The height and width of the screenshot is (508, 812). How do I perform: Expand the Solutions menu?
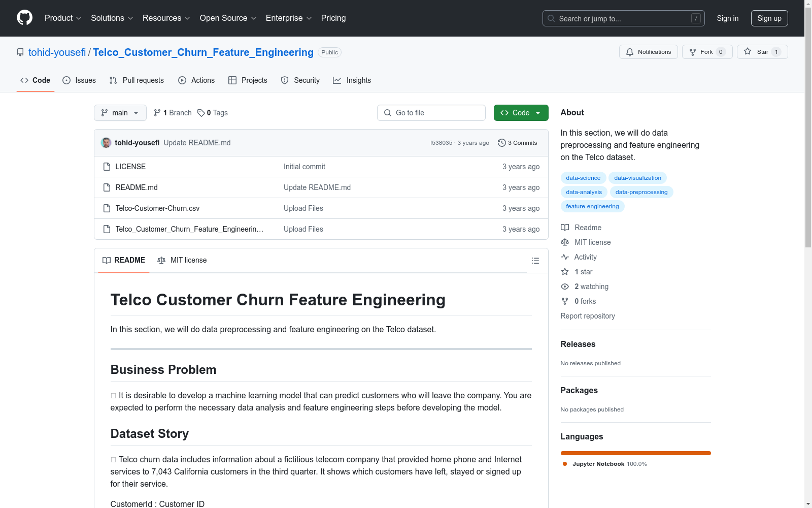pyautogui.click(x=112, y=18)
